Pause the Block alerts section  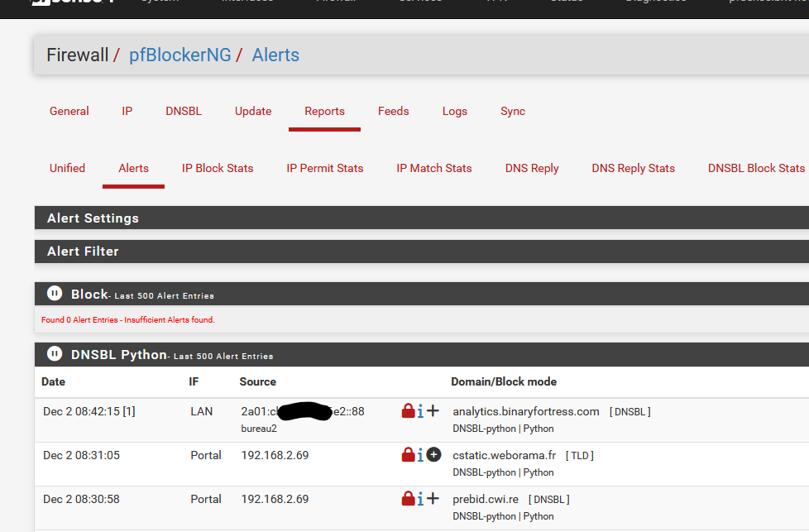54,294
